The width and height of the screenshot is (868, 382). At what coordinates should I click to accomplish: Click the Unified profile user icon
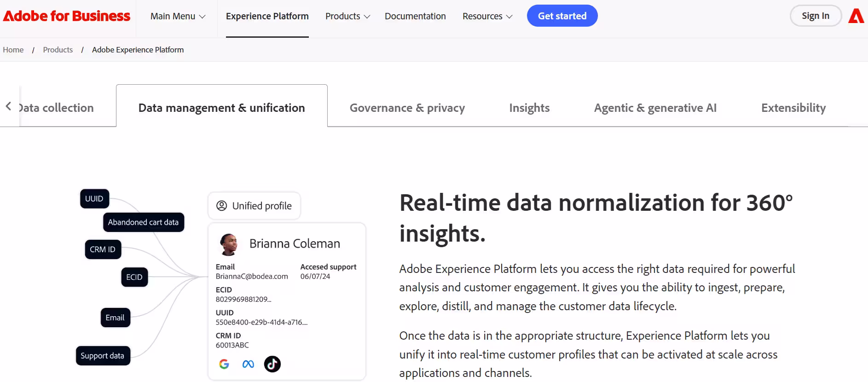(x=222, y=206)
